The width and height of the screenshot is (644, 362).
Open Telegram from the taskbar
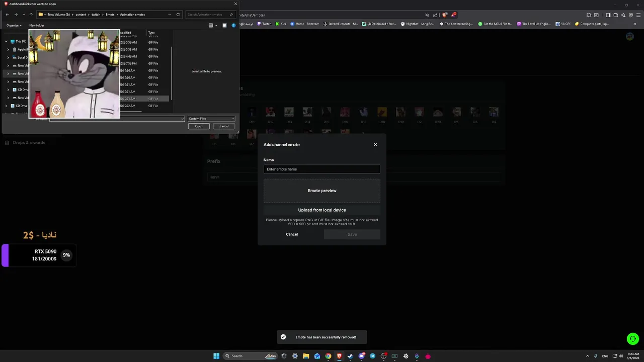click(372, 356)
